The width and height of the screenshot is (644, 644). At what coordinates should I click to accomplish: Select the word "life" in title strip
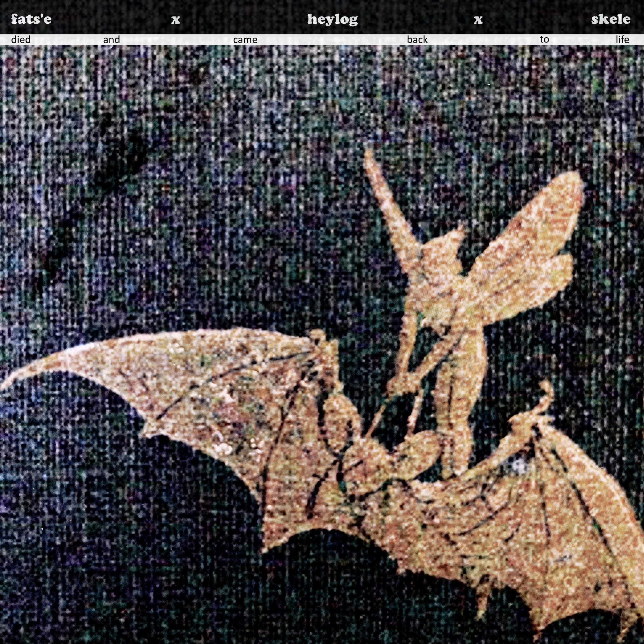tap(622, 39)
